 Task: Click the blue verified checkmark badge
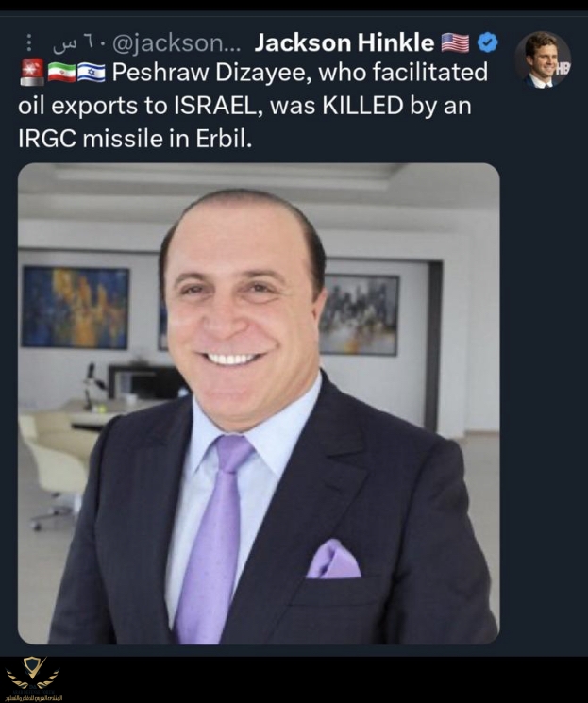click(x=487, y=42)
